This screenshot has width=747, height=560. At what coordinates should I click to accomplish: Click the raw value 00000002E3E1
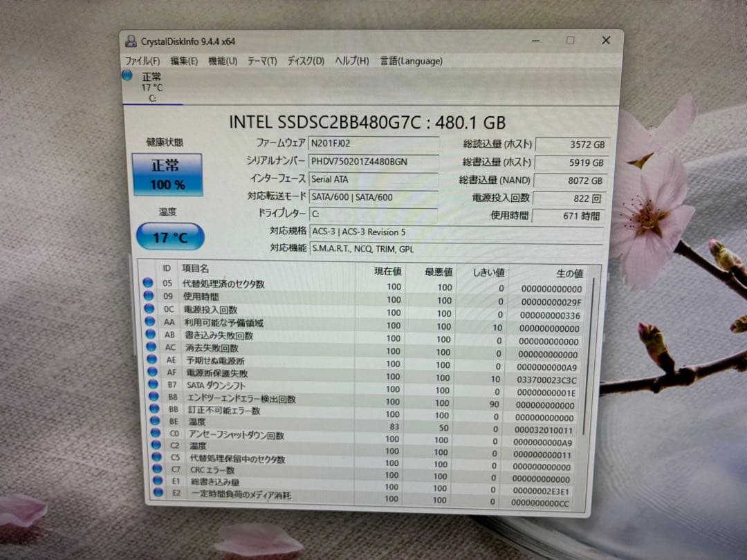pyautogui.click(x=540, y=491)
